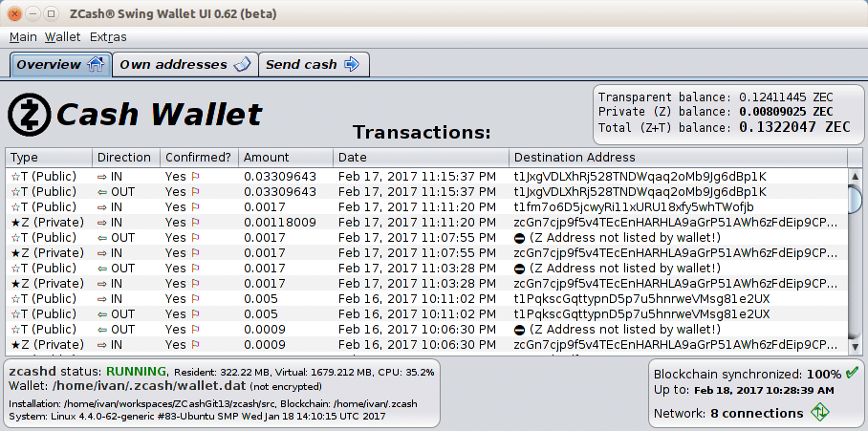This screenshot has height=431, width=868.
Task: Click the scrollbar up arrow of transactions table
Action: click(x=855, y=177)
